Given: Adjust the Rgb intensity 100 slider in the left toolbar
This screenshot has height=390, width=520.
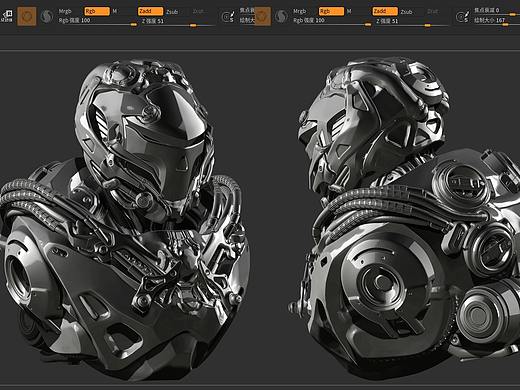Looking at the screenshot, I should coord(97,22).
